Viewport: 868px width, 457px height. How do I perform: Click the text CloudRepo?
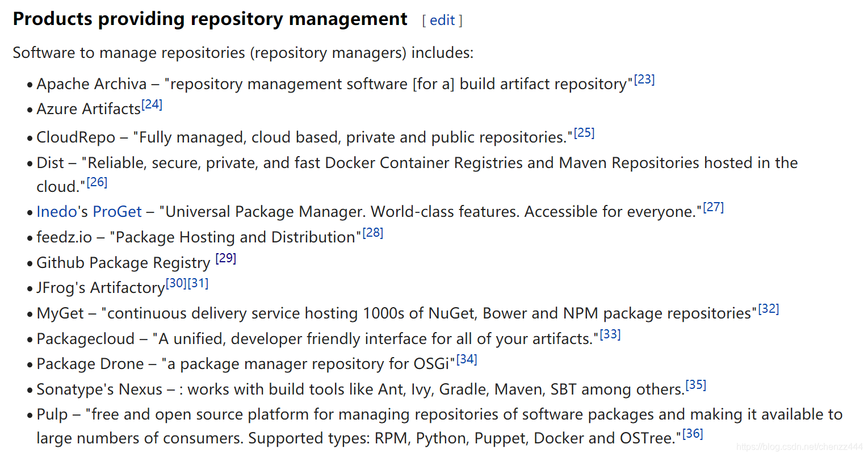pyautogui.click(x=76, y=137)
